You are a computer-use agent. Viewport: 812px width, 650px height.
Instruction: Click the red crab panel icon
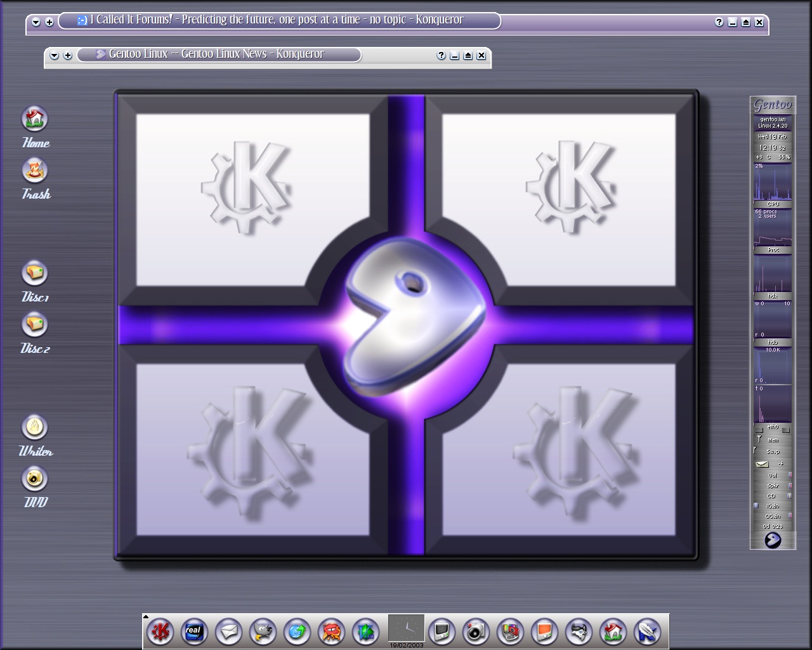(x=331, y=632)
